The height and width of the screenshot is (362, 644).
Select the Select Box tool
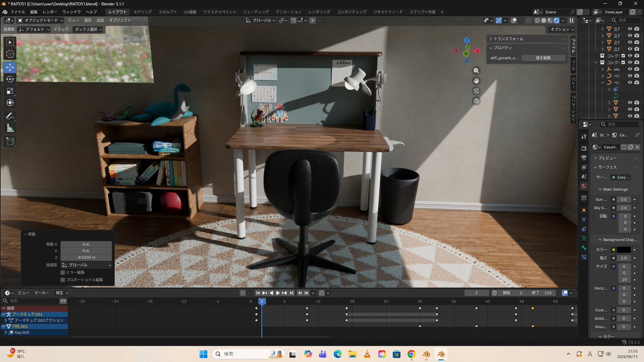10,42
